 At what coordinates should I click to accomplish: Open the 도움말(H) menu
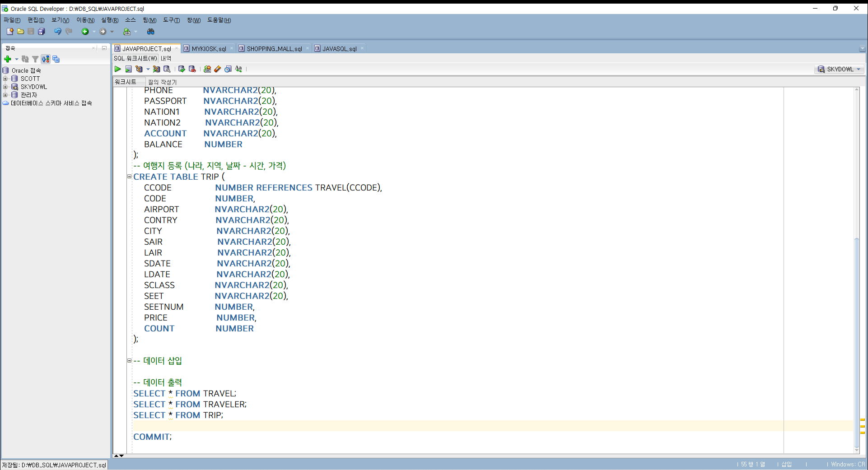219,20
